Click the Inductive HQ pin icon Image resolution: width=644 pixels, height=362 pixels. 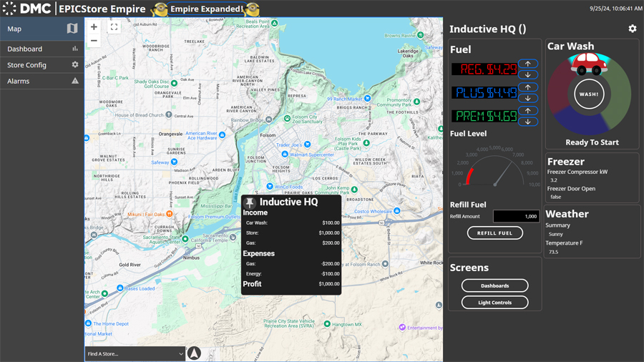tap(250, 202)
